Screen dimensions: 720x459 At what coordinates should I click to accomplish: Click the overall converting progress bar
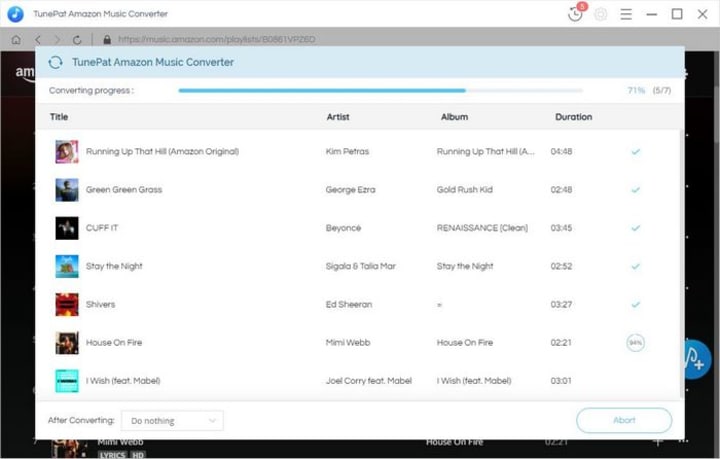pos(381,90)
